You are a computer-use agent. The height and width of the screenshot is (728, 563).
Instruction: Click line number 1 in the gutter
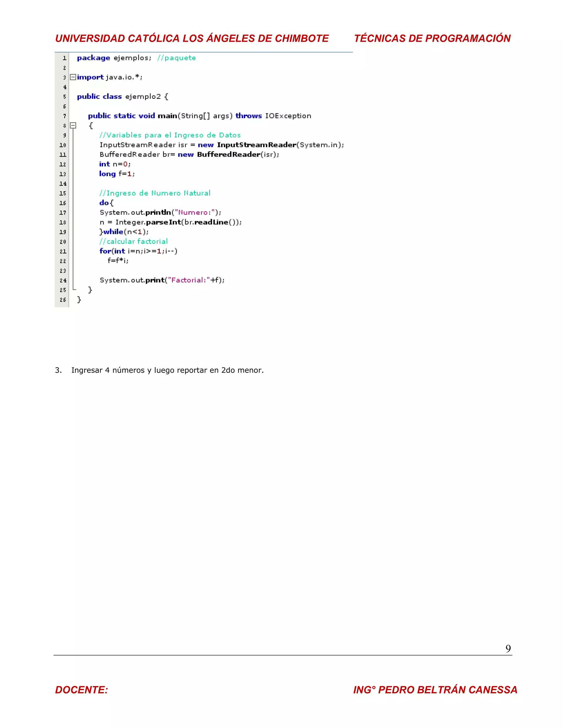coord(64,58)
